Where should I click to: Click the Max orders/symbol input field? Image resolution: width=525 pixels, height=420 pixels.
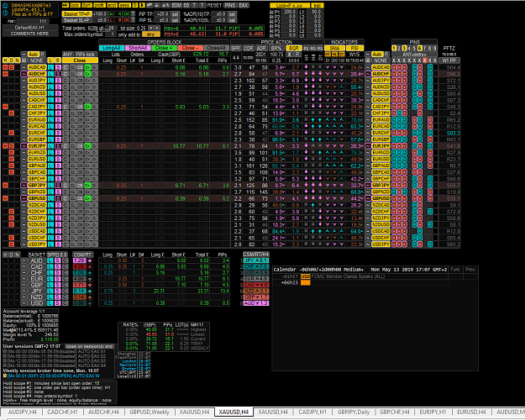[x=113, y=34]
